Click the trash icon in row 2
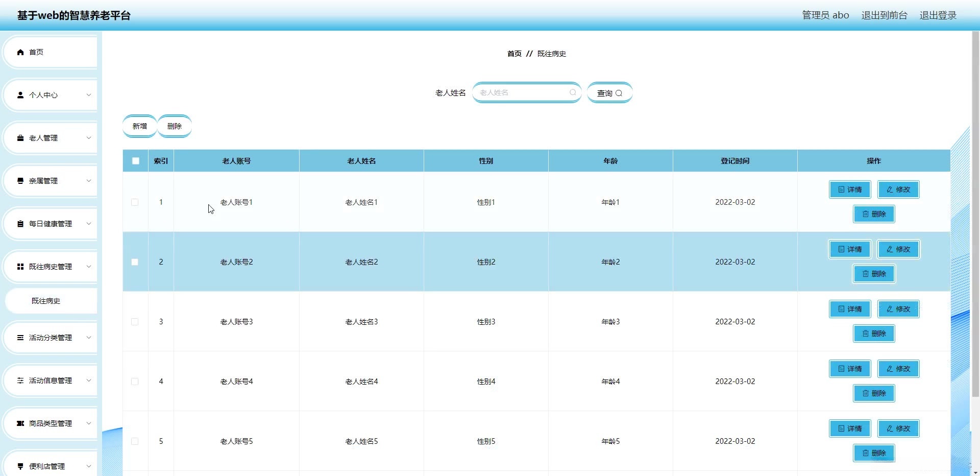The height and width of the screenshot is (476, 980). pyautogui.click(x=866, y=274)
